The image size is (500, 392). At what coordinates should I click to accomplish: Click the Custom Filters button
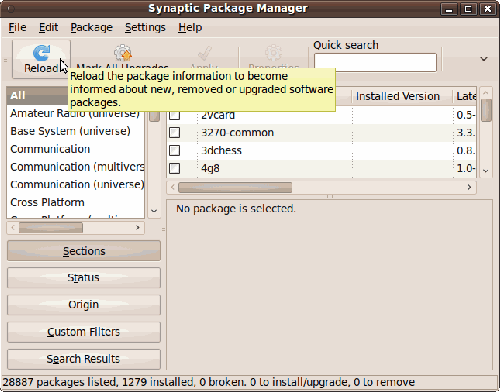point(84,332)
